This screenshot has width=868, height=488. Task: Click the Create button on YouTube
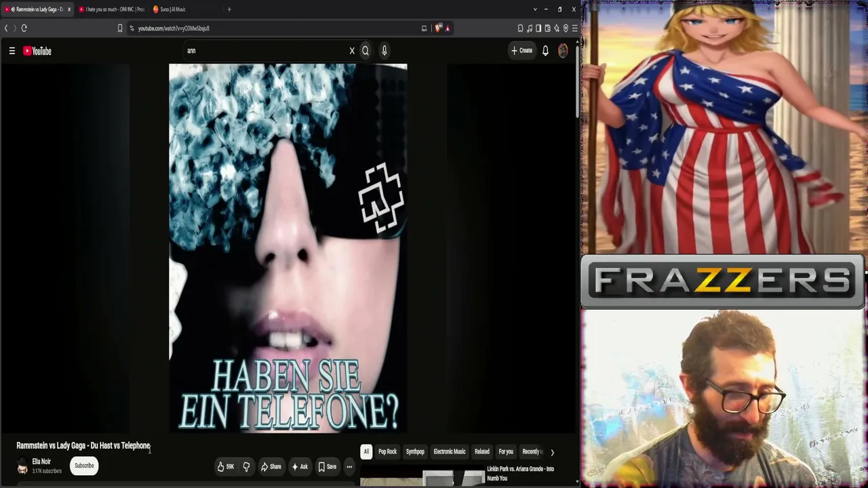coord(521,51)
